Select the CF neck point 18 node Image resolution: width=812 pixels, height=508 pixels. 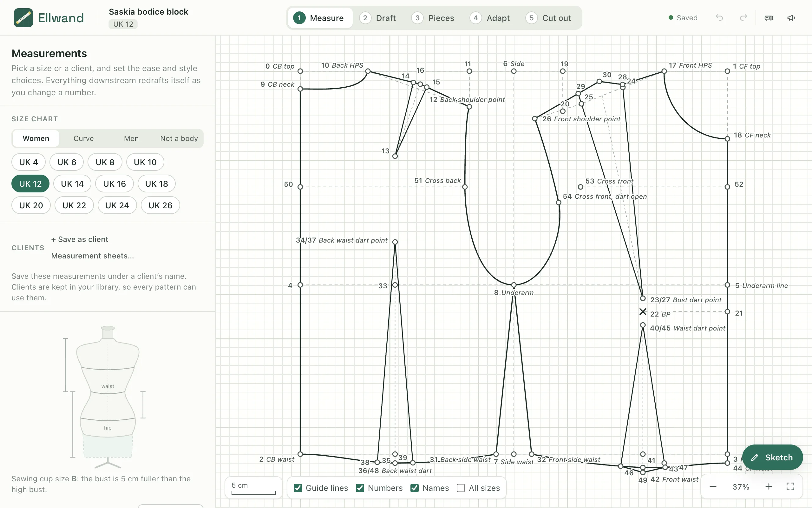[727, 139]
